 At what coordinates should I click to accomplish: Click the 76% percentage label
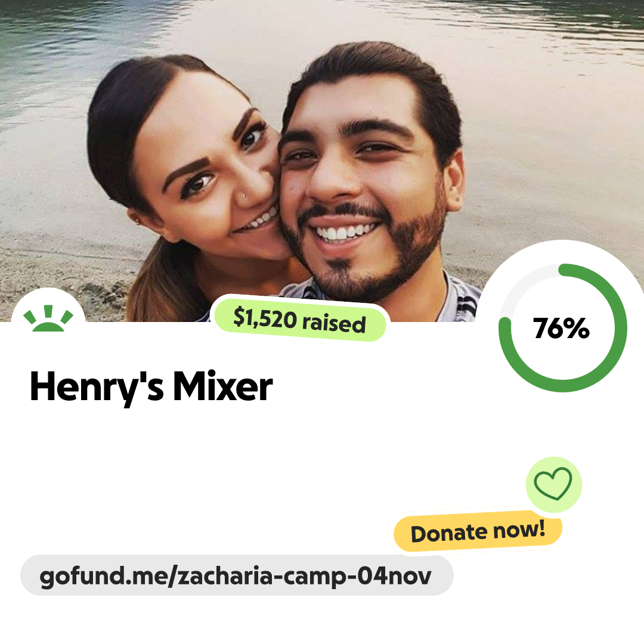tap(561, 328)
